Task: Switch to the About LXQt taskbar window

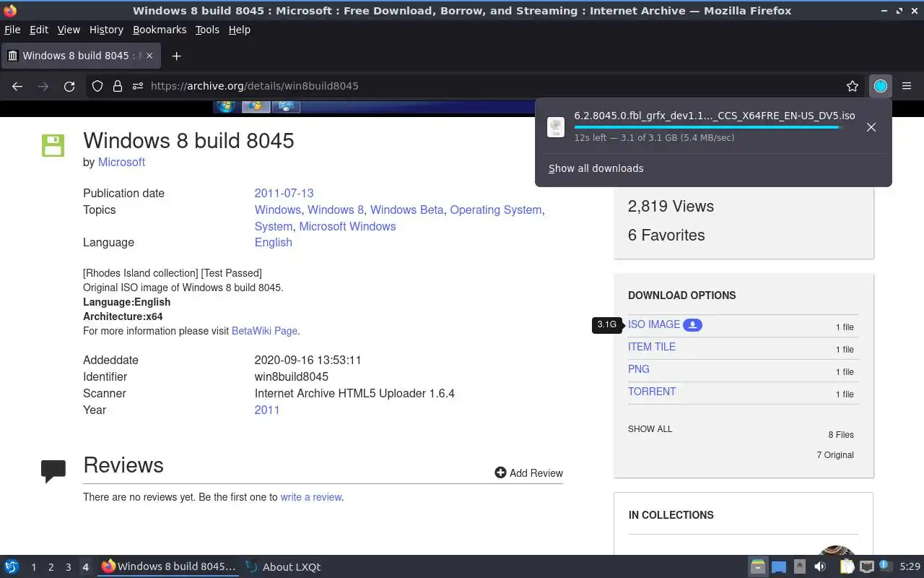Action: click(x=284, y=567)
